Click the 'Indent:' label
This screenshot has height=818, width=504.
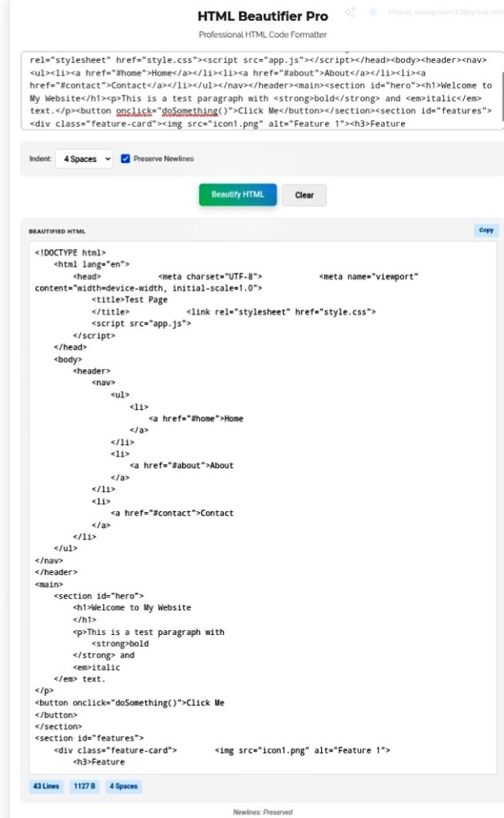pyautogui.click(x=40, y=159)
